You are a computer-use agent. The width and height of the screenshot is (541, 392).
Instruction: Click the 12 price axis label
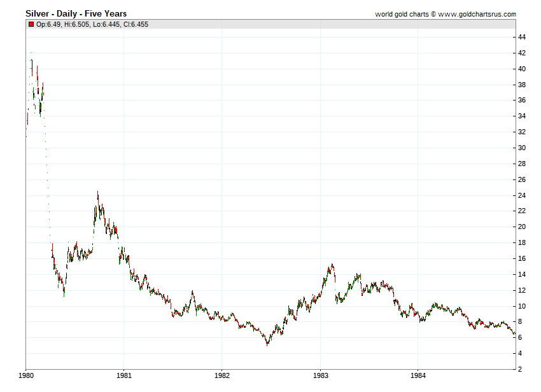coord(522,290)
